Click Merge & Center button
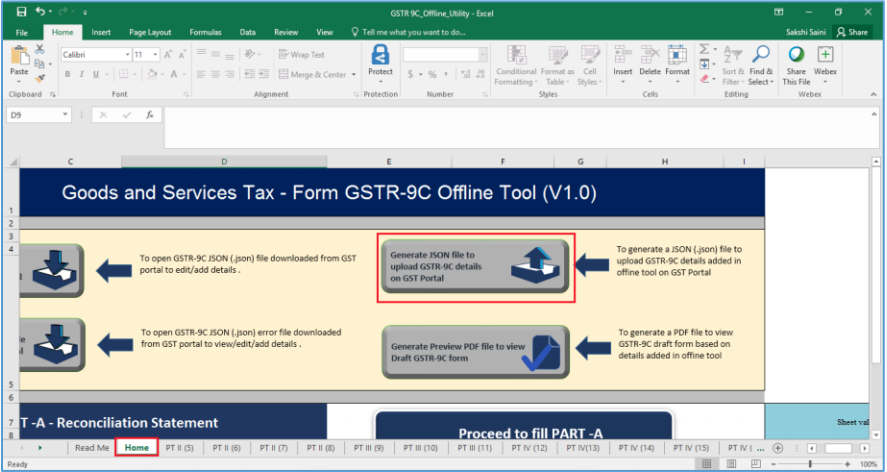This screenshot has width=887, height=472. (x=312, y=74)
